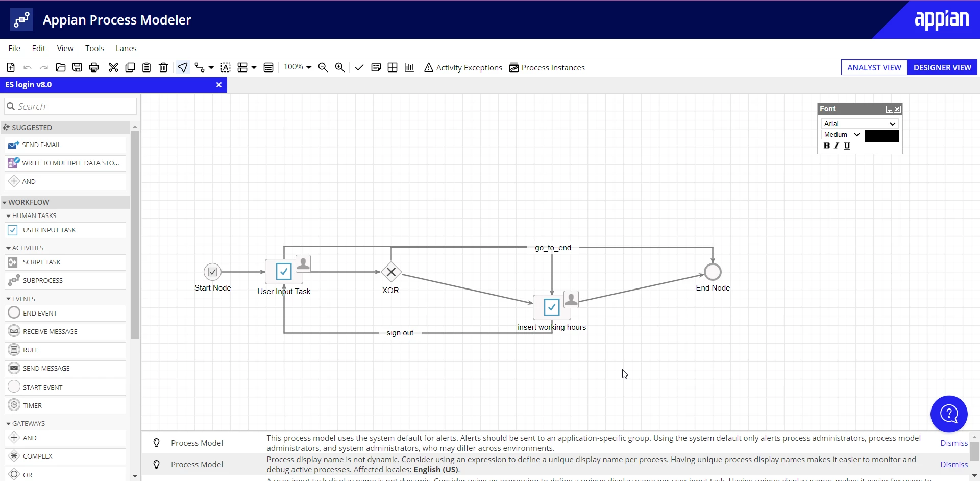Screen dimensions: 980x481
Task: Cut selection with the scissors icon
Action: tap(113, 67)
